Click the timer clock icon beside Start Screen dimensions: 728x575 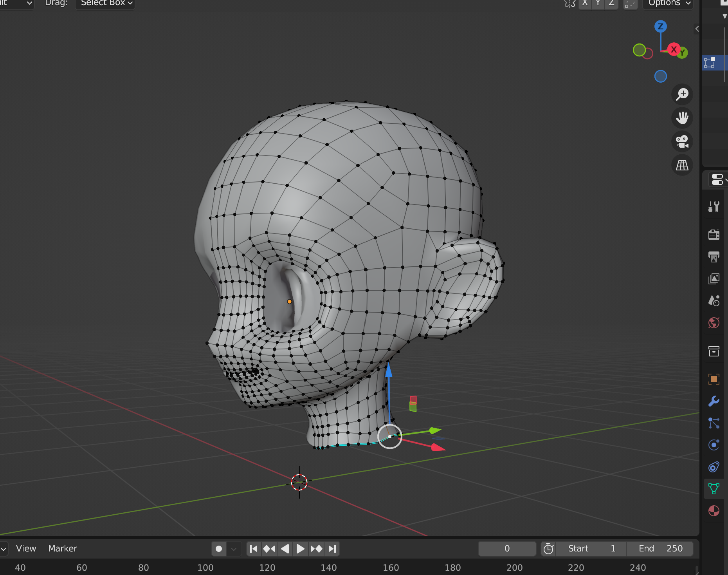(549, 548)
